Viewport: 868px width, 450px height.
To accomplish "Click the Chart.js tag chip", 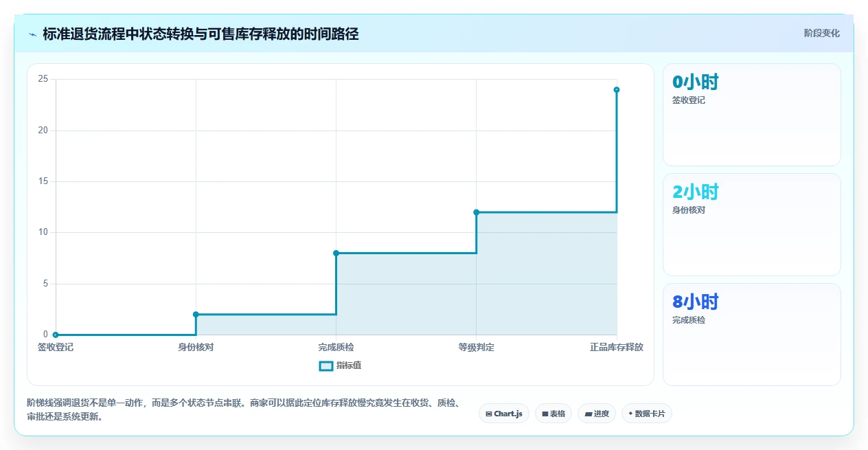I will (504, 414).
